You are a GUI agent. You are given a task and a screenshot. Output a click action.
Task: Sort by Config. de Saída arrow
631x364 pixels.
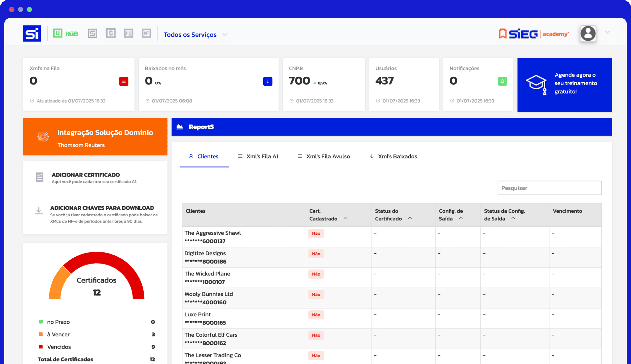(461, 218)
